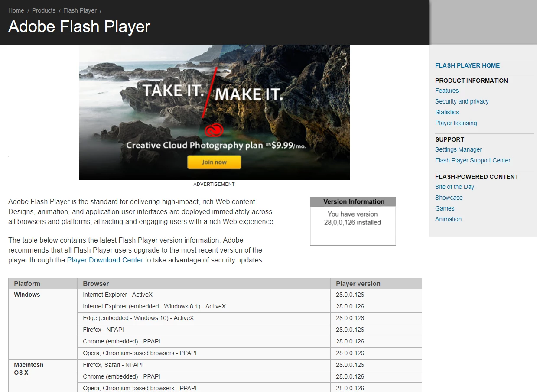
Task: Click the TAKE IT. MAKE IT. banner image
Action: click(214, 112)
